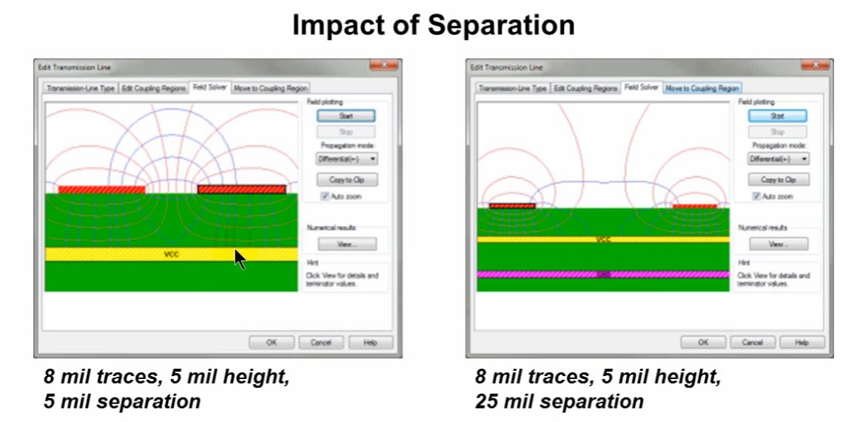
Task: Open Help in the left dialog
Action: click(x=370, y=343)
